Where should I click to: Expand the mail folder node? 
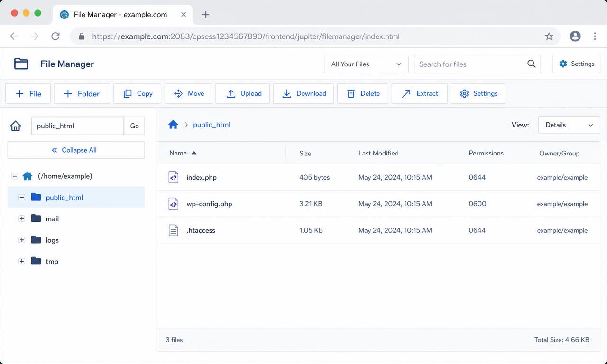(x=22, y=218)
